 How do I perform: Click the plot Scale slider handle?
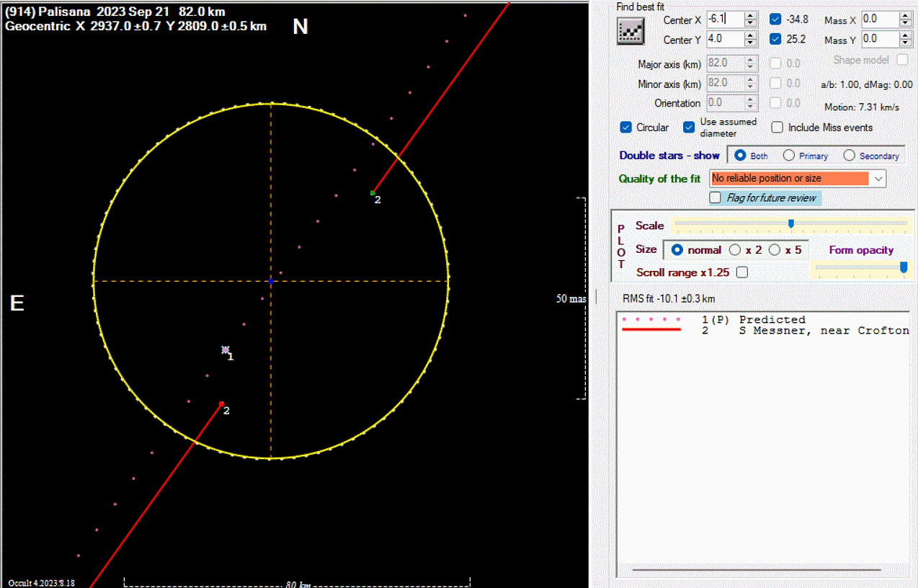pyautogui.click(x=791, y=224)
